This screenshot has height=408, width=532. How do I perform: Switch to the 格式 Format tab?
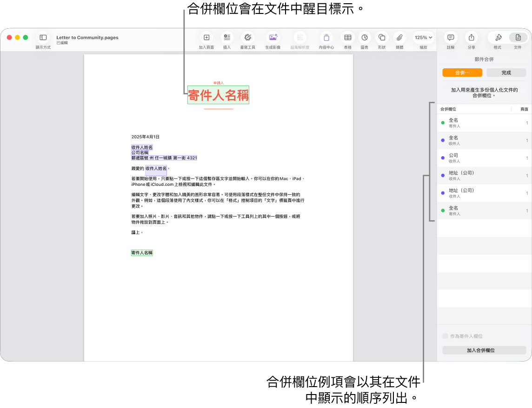pos(497,38)
